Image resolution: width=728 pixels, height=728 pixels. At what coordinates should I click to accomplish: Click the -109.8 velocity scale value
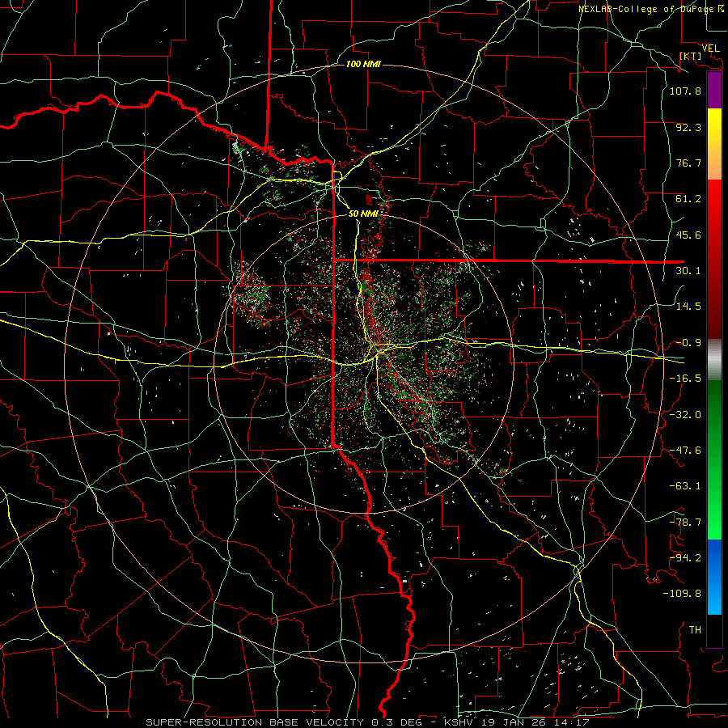[x=682, y=594]
